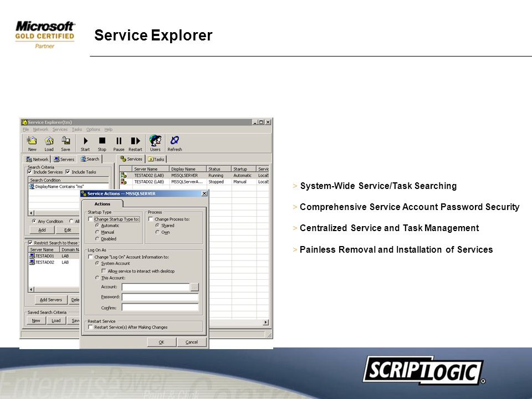The width and height of the screenshot is (532, 399).
Task: Select Own process radio button
Action: click(157, 232)
